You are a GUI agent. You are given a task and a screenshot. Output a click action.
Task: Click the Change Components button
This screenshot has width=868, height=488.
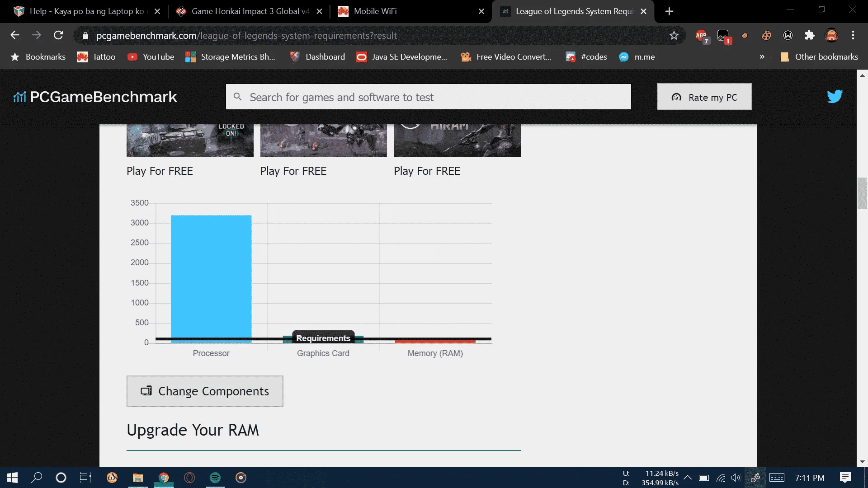point(205,391)
